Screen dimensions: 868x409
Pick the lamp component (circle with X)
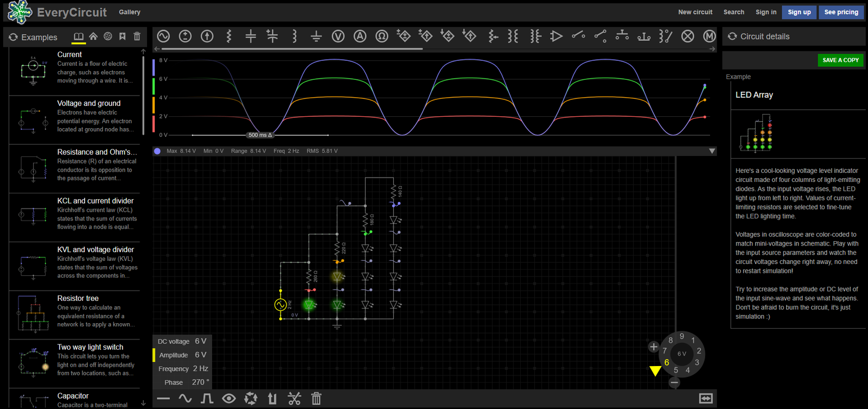coord(687,36)
